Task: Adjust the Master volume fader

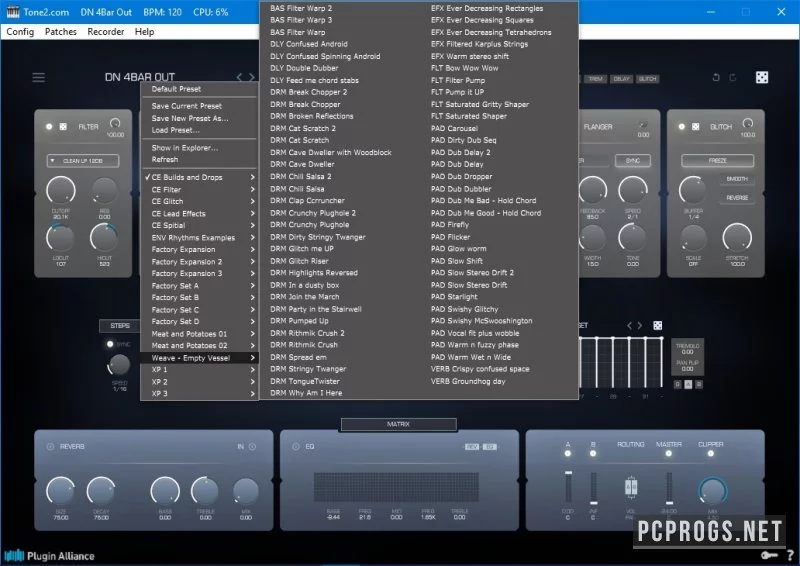Action: click(x=669, y=487)
